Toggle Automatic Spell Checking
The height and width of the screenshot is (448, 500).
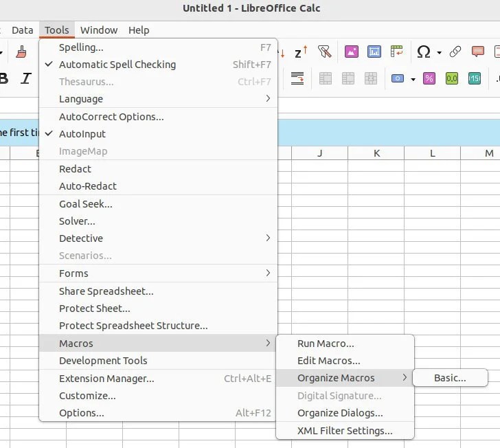click(158, 65)
